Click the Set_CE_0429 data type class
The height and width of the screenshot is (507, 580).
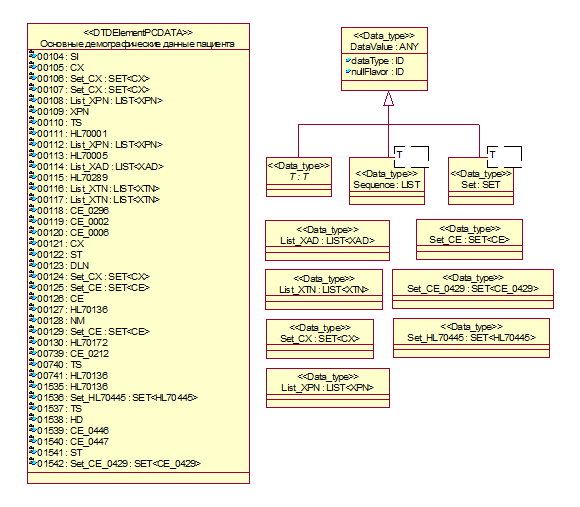click(x=473, y=289)
